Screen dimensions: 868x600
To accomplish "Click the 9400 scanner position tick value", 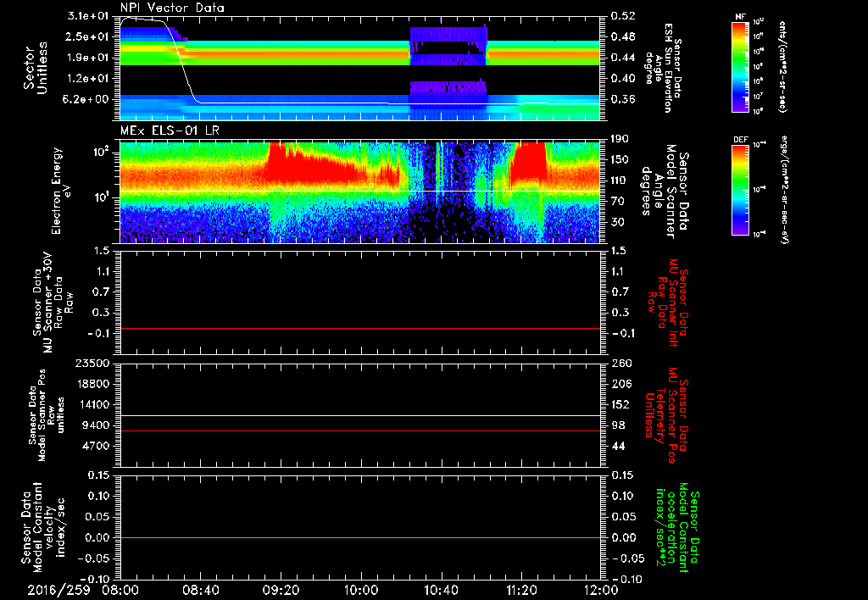I will click(x=95, y=425).
